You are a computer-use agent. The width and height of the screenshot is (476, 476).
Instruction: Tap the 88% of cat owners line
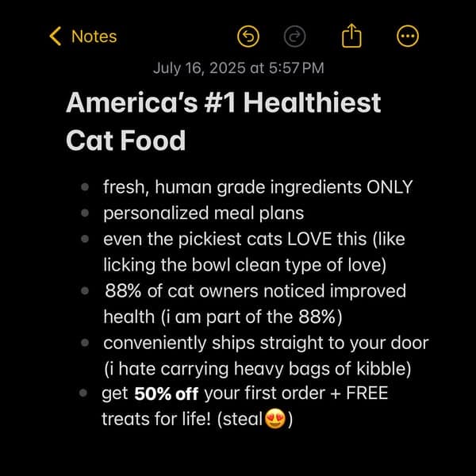coord(255,290)
